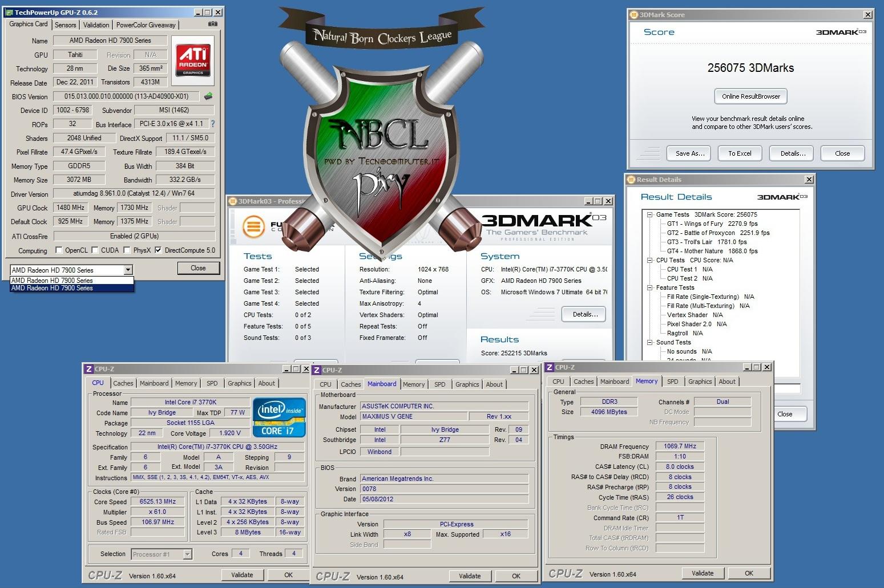Click Close in the 3DMark Score window

click(x=842, y=153)
